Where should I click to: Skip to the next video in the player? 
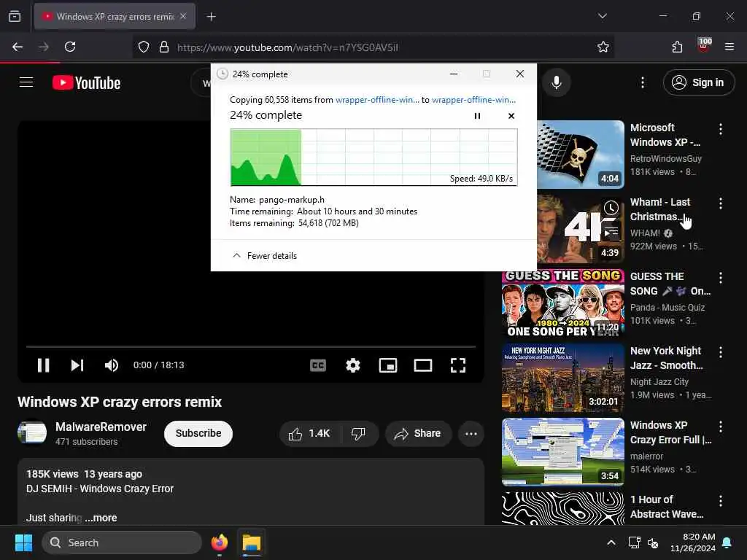pyautogui.click(x=77, y=365)
